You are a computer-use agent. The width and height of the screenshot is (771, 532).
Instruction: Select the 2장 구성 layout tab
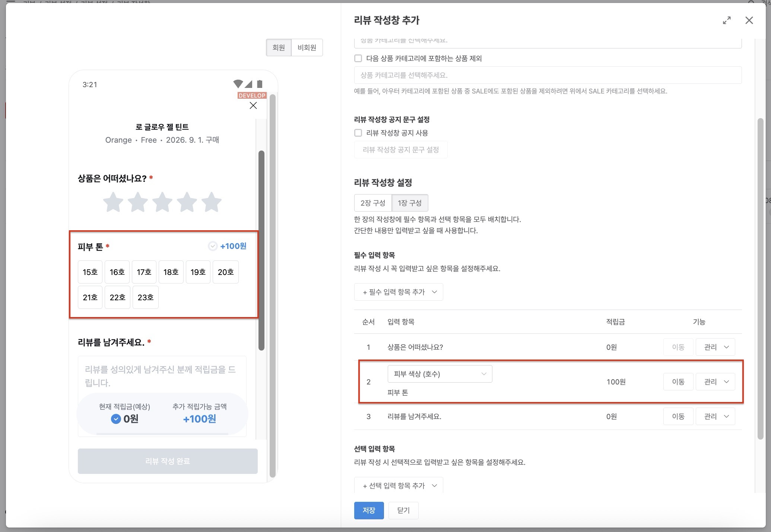click(x=373, y=203)
